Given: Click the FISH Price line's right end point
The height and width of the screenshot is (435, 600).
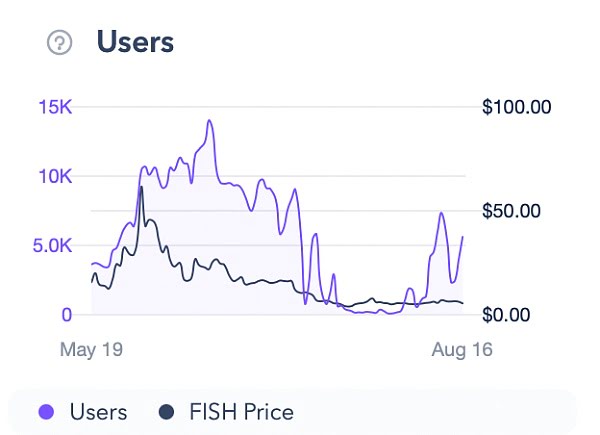Looking at the screenshot, I should 463,302.
